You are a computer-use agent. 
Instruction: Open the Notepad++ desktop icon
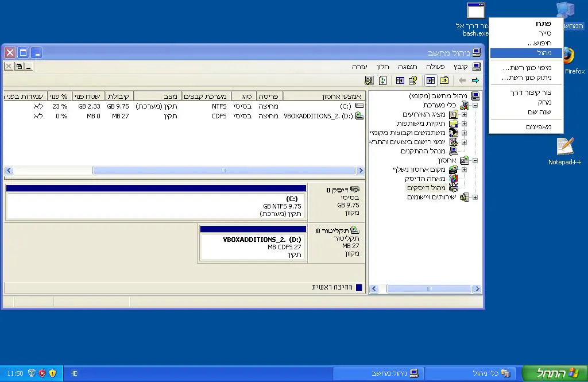[x=564, y=147]
